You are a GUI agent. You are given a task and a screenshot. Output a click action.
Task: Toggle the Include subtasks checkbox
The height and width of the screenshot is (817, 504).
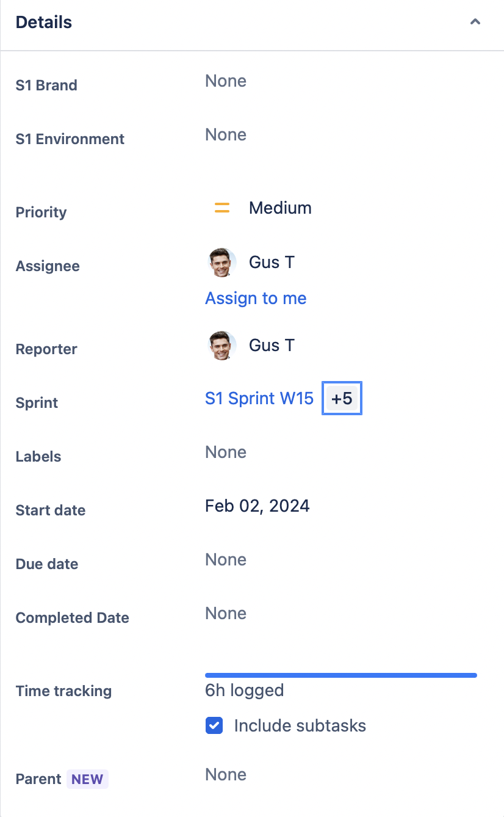coord(214,725)
